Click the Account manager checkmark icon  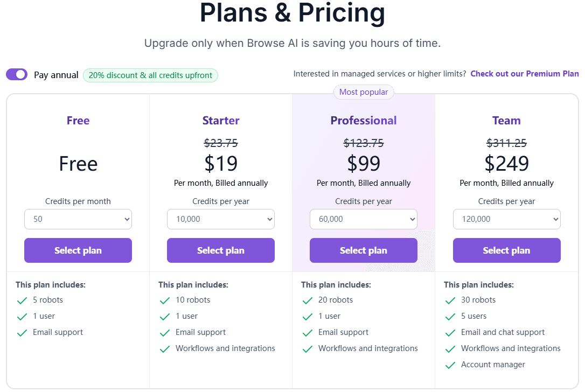click(450, 365)
